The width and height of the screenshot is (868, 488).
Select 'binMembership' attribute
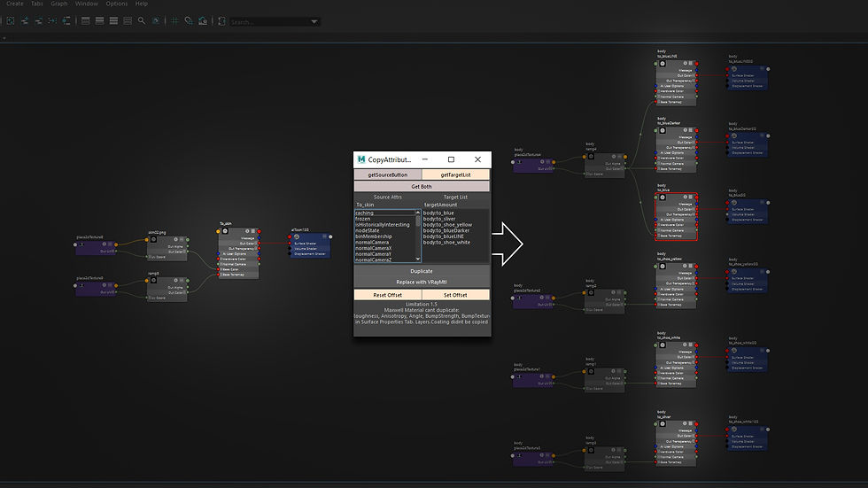[x=384, y=236]
